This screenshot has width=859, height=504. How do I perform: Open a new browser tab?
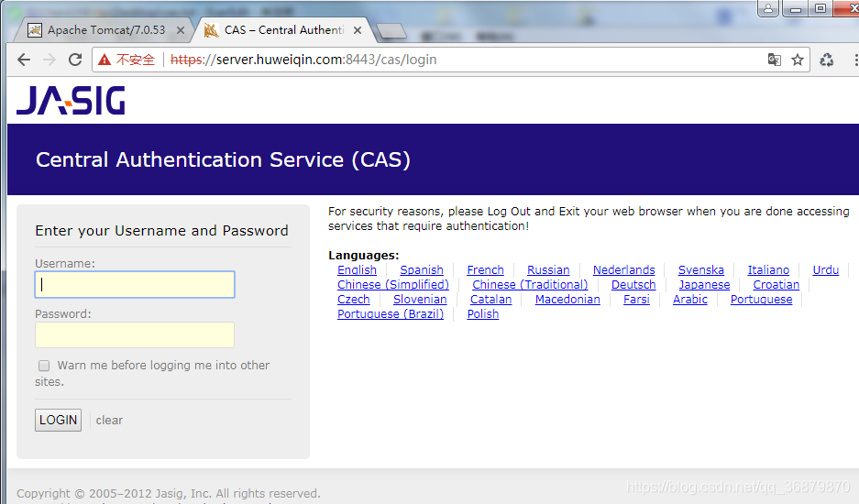coord(391,31)
